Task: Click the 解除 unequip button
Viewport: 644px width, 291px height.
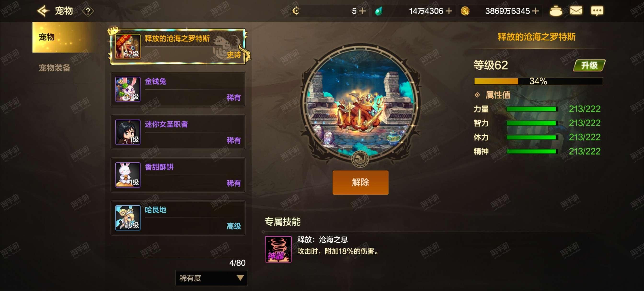Action: tap(361, 182)
